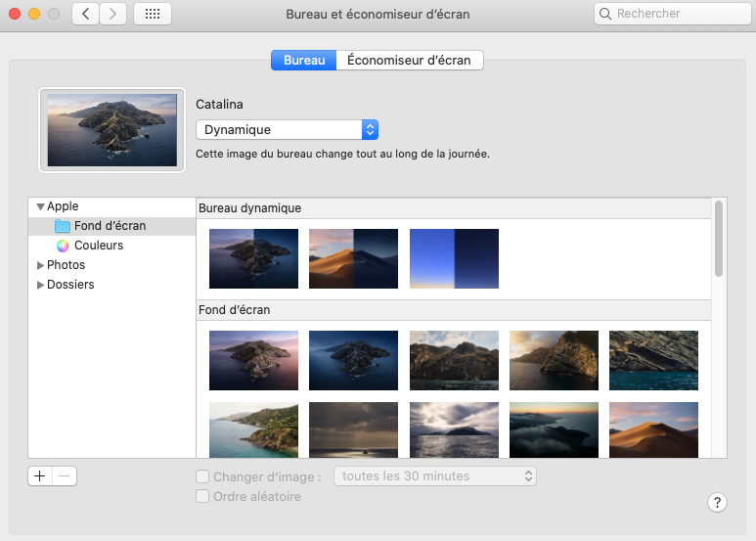Click the wallpaper list vertical scrollbar
Viewport: 756px width, 541px height.
pyautogui.click(x=719, y=239)
